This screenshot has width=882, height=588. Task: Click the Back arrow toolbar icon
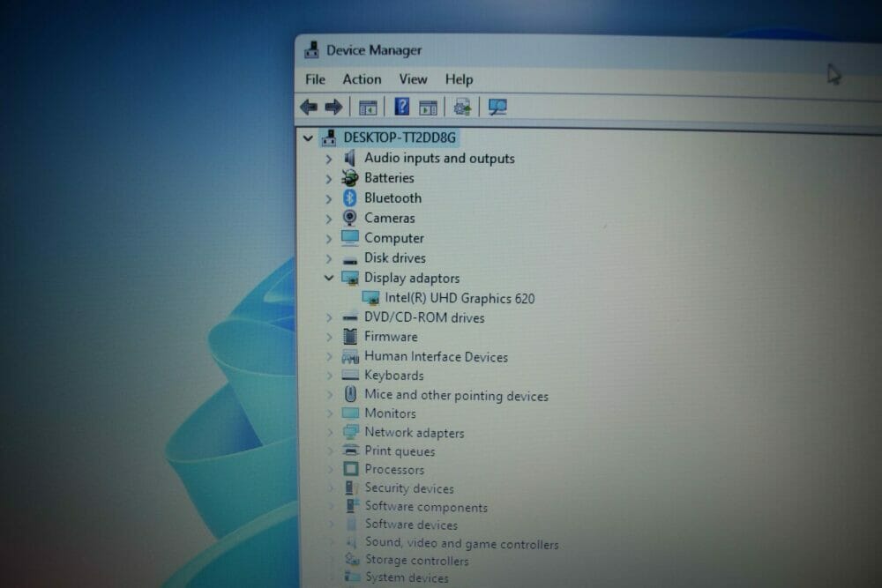(x=309, y=107)
